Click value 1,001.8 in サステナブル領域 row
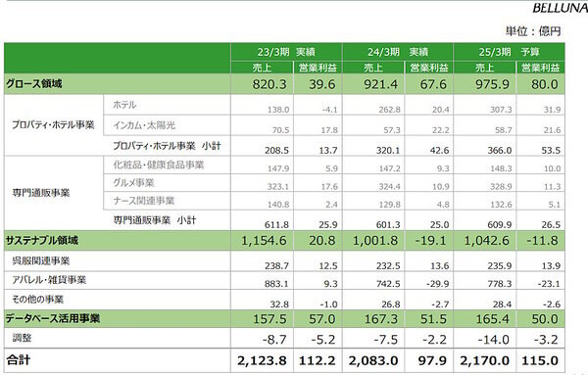588x375 pixels. pyautogui.click(x=375, y=241)
